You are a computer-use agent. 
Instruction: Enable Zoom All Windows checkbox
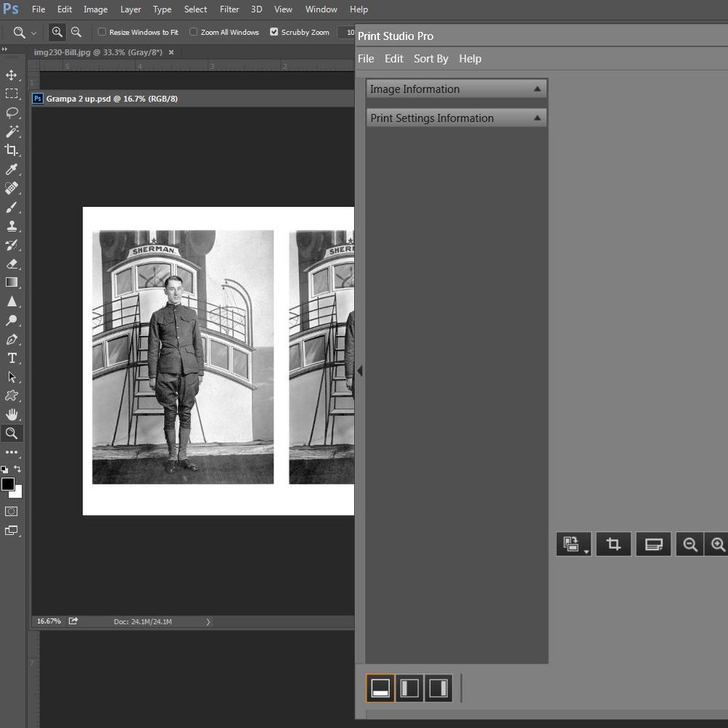pyautogui.click(x=194, y=32)
